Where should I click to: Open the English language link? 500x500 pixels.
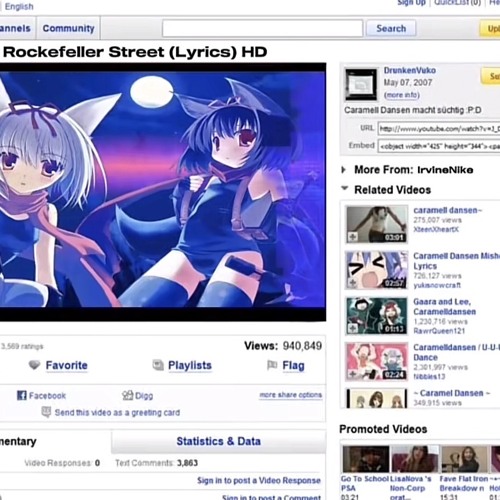coord(19,6)
